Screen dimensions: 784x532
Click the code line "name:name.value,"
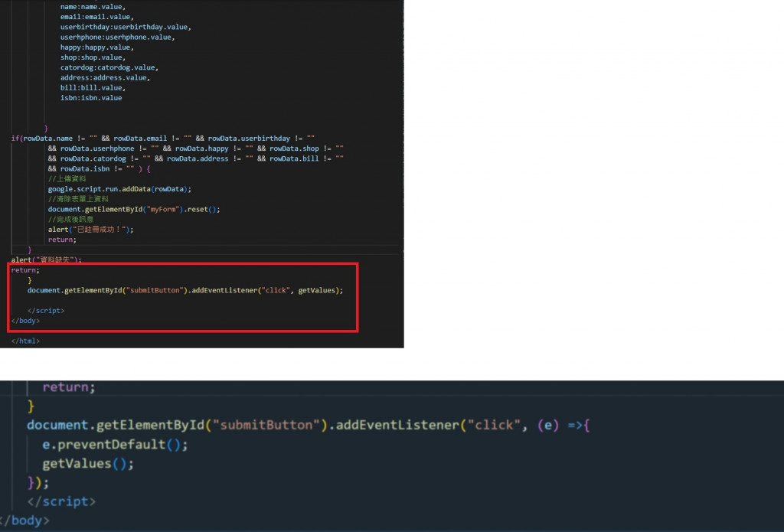pos(93,7)
